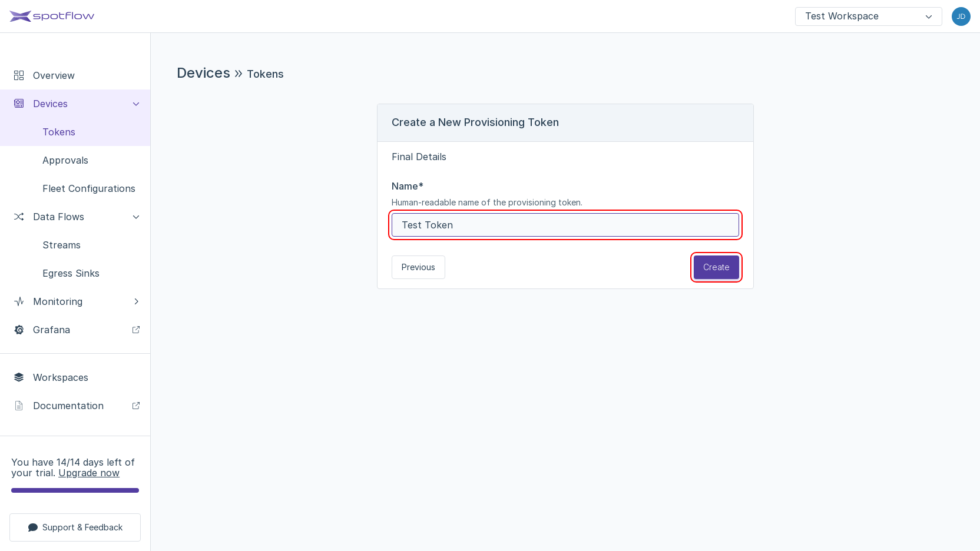Select Tokens in the sidebar
This screenshot has height=551, width=980.
[75, 132]
